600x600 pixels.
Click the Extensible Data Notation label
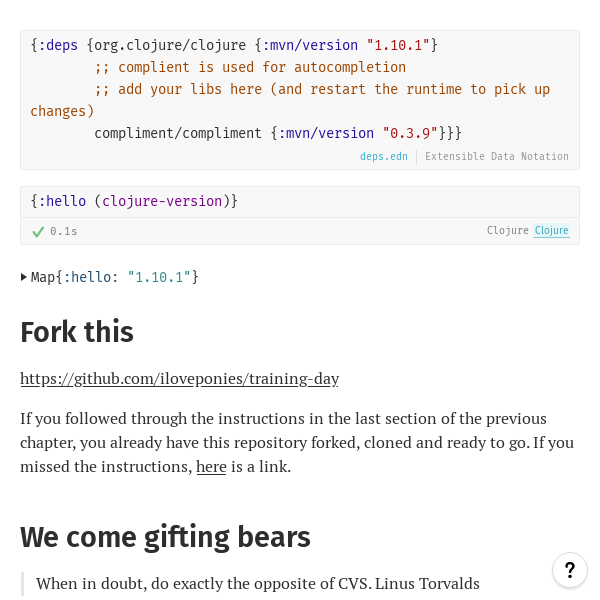pyautogui.click(x=496, y=157)
